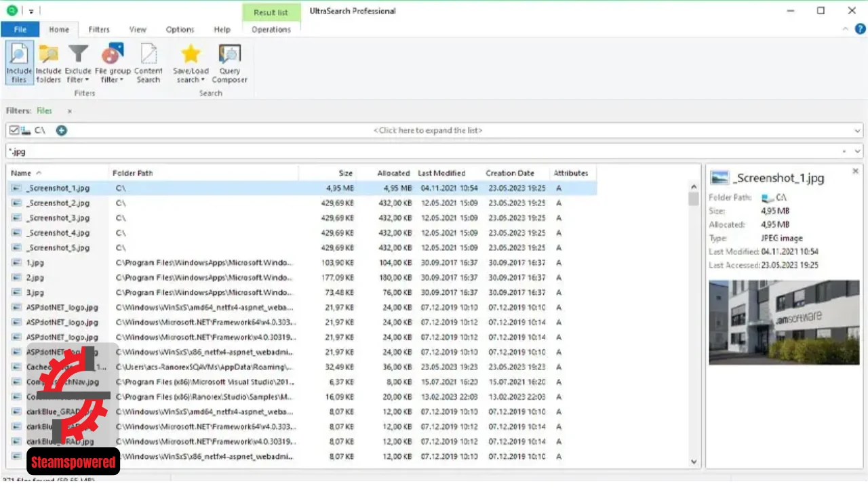Click the green UltraSearch app icon
The width and height of the screenshot is (868, 488).
[x=12, y=10]
